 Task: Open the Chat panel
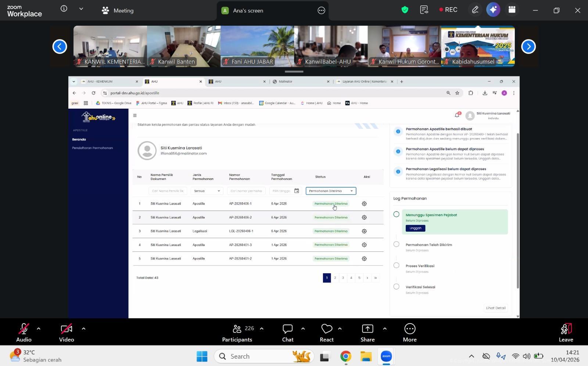pyautogui.click(x=287, y=333)
